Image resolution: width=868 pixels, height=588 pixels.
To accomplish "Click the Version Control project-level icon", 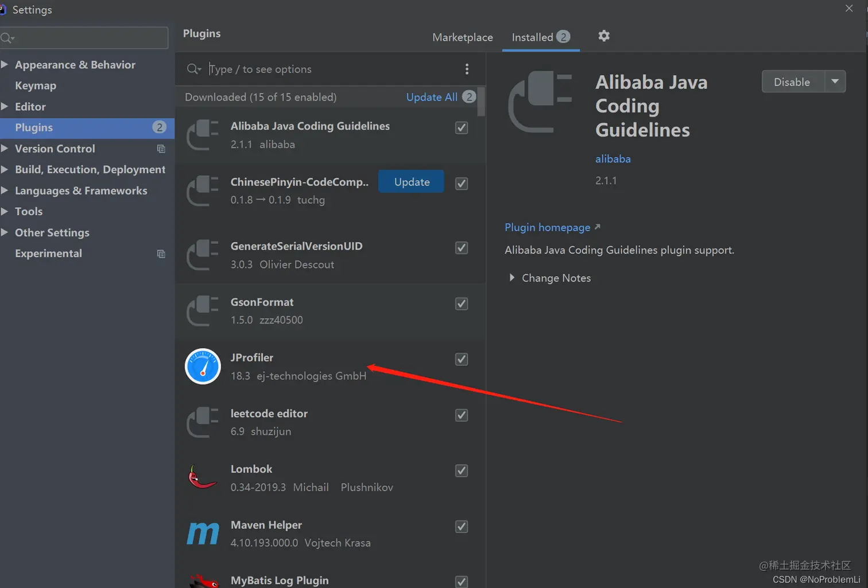I will click(x=161, y=149).
